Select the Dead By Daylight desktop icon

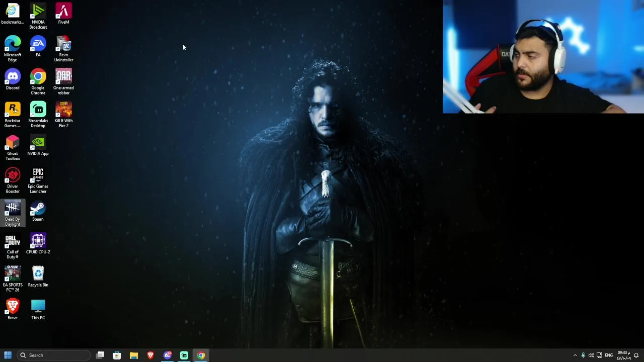[x=13, y=214]
